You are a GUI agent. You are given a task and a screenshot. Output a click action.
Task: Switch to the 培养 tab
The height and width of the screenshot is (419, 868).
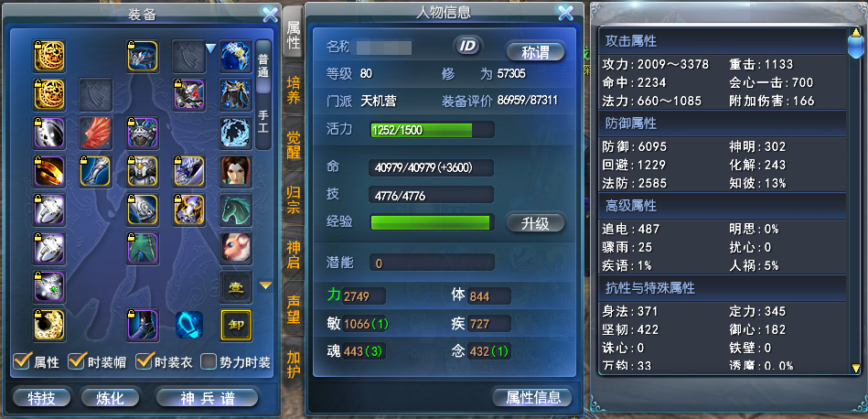[294, 91]
